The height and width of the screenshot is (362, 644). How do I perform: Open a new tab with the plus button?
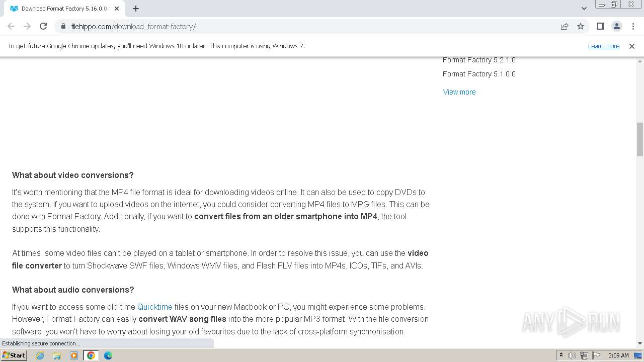(136, 9)
